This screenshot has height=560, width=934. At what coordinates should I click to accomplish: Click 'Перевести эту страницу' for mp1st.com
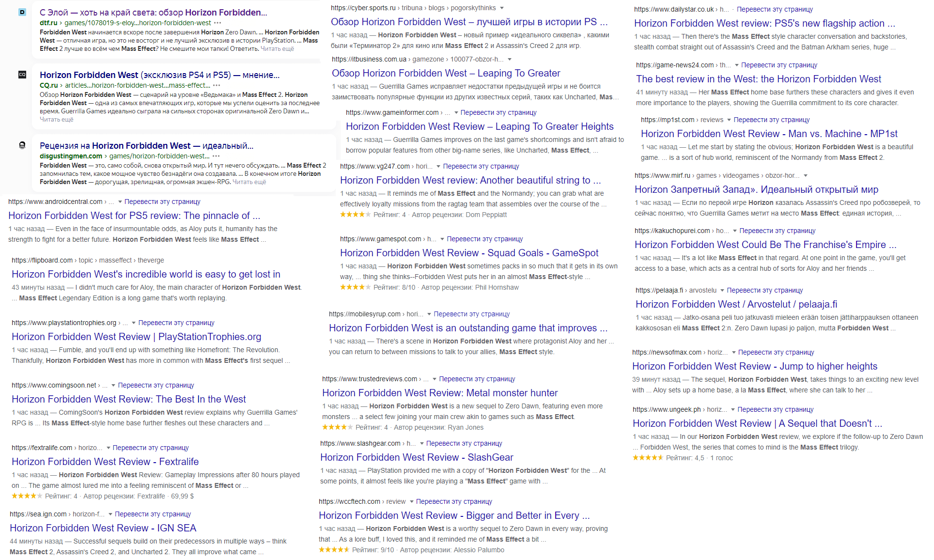click(x=771, y=120)
